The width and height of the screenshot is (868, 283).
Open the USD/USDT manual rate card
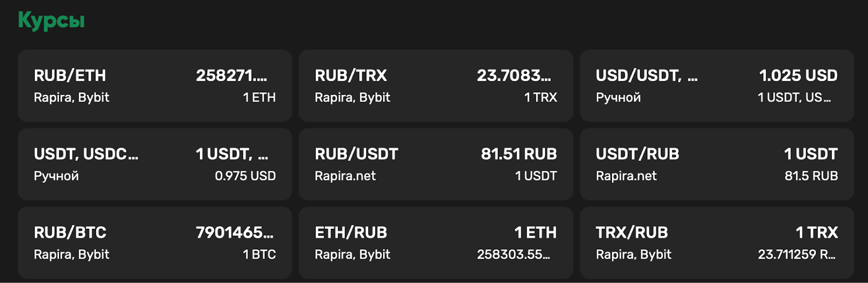(717, 86)
